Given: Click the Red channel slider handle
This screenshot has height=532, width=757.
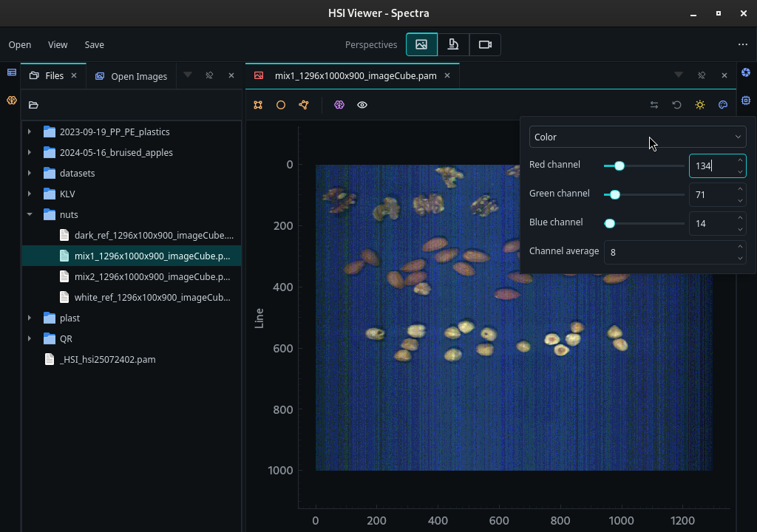Looking at the screenshot, I should (x=619, y=166).
